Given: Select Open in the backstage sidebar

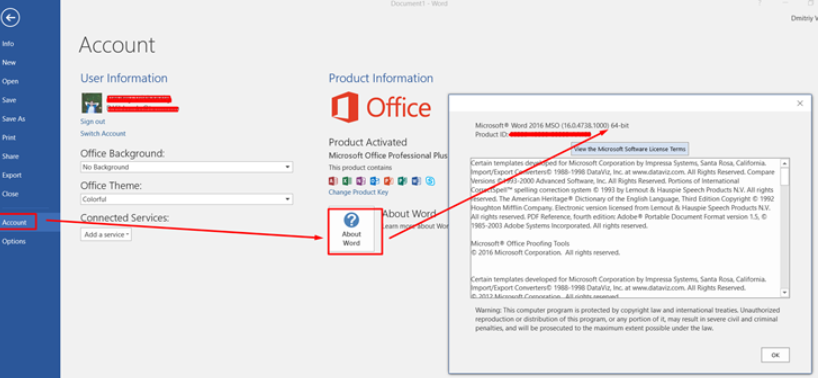Looking at the screenshot, I should pyautogui.click(x=10, y=81).
